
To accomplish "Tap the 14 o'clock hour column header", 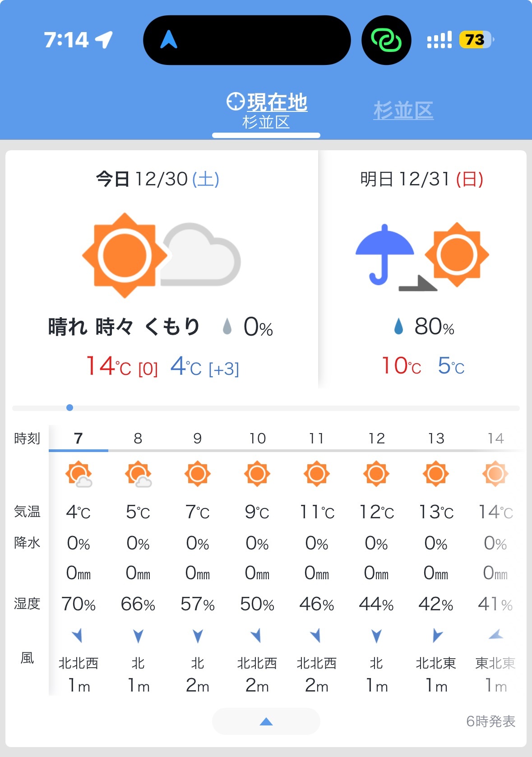I will coord(495,438).
